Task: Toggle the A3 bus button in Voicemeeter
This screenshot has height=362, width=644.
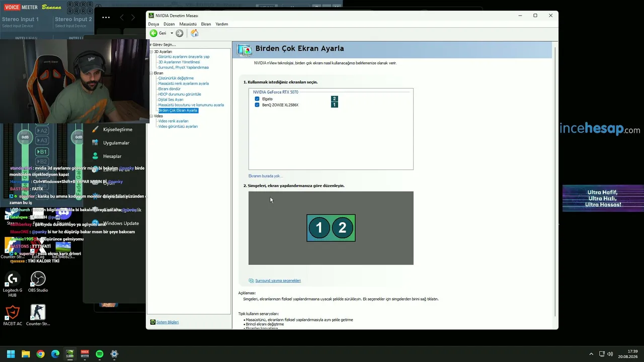Action: point(42,140)
